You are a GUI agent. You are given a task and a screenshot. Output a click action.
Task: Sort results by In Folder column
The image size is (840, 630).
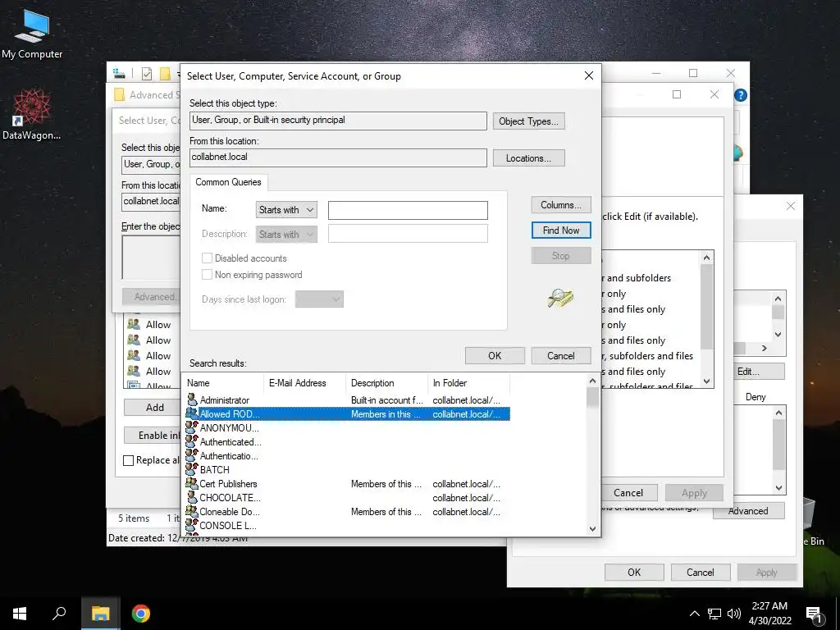468,383
